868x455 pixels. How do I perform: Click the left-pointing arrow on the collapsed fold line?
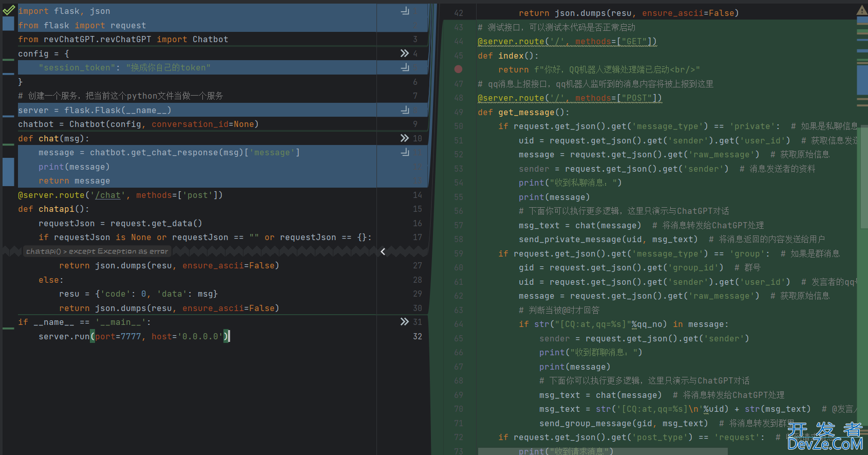tap(383, 251)
